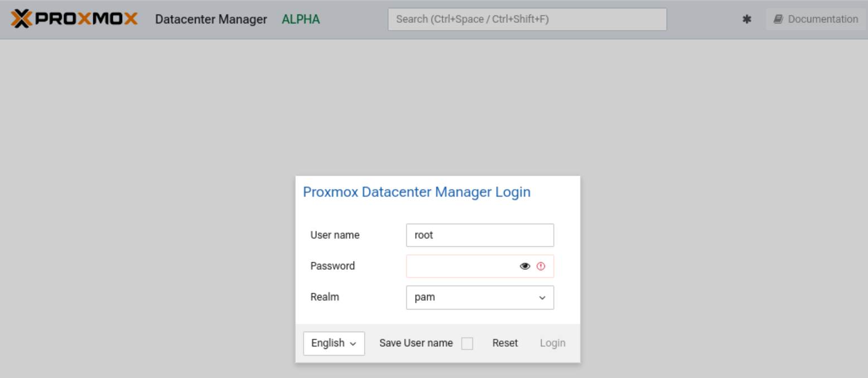Image resolution: width=868 pixels, height=378 pixels.
Task: Enable the Save User name checkbox
Action: tap(467, 343)
